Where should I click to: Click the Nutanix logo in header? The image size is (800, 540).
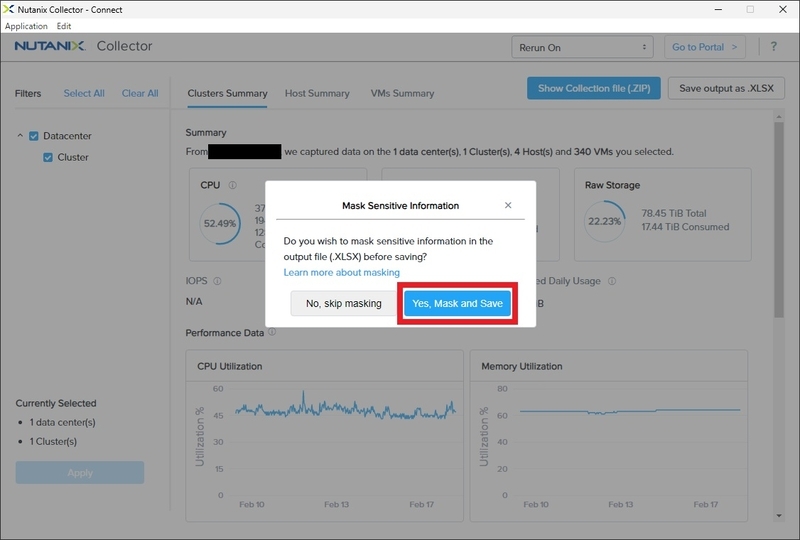49,46
